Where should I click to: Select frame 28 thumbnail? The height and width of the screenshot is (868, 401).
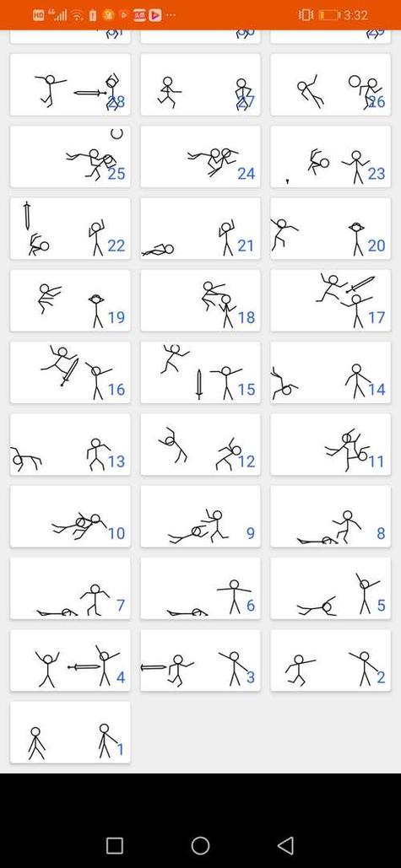70,84
